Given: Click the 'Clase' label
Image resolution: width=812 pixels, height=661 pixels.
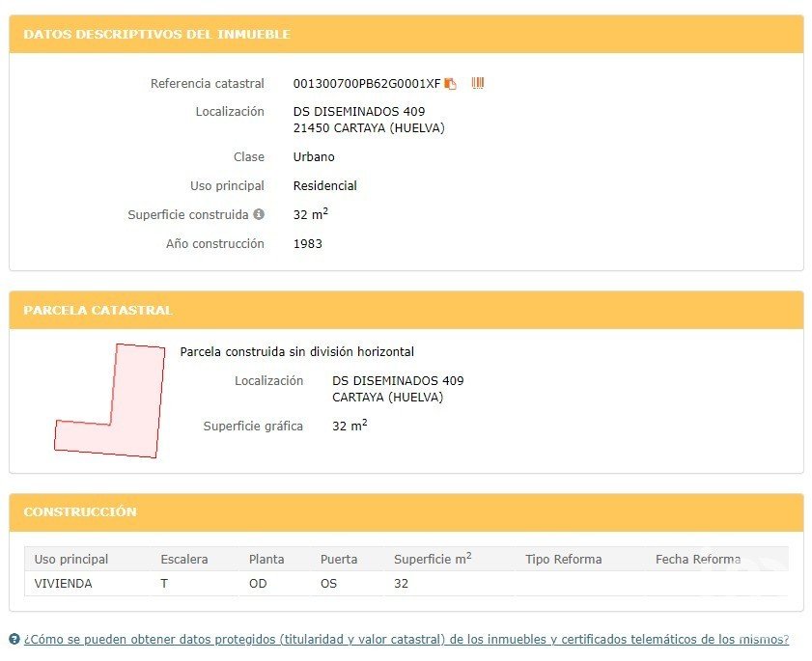Looking at the screenshot, I should (248, 157).
